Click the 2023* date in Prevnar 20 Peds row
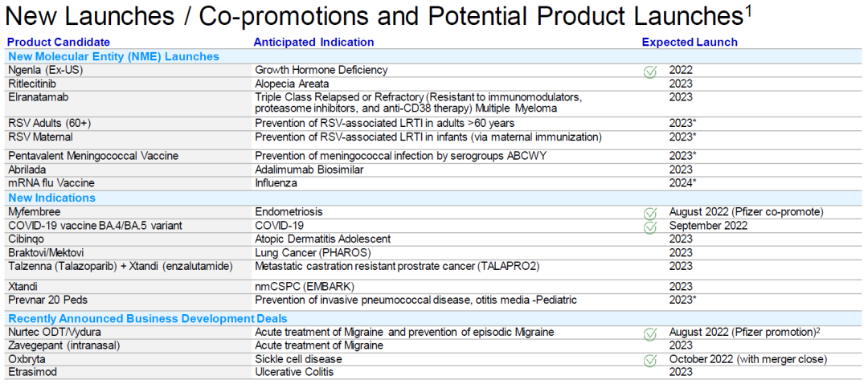868x384 pixels. [x=682, y=300]
